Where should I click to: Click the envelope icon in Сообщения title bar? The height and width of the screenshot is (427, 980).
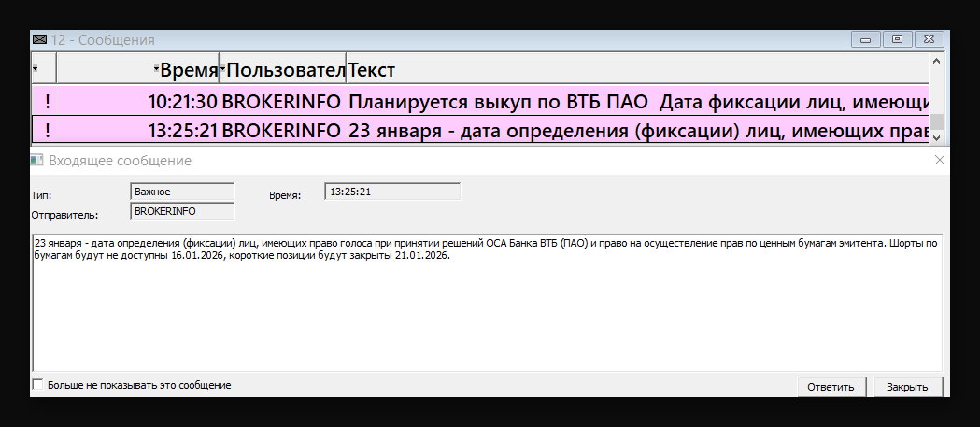[38, 40]
